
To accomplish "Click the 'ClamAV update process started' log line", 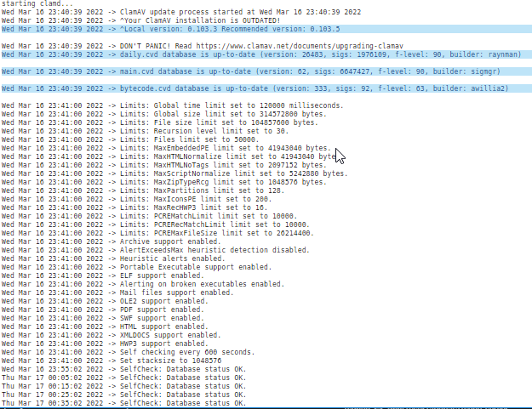I will (x=181, y=12).
